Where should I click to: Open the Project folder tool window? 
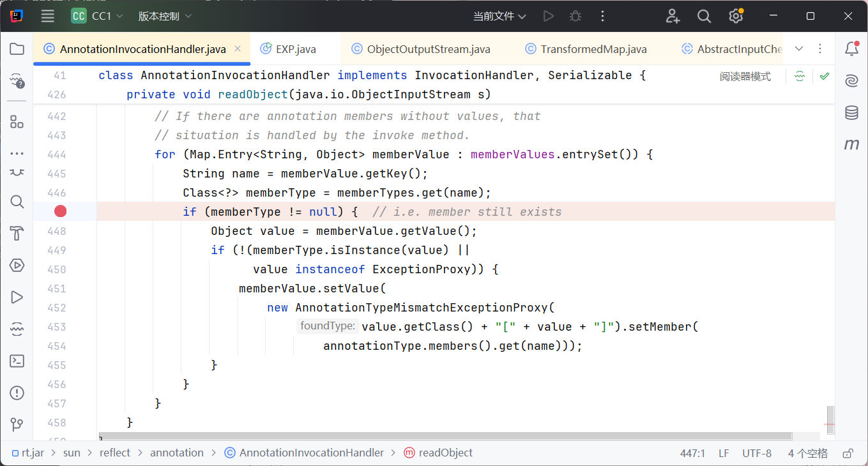tap(17, 49)
